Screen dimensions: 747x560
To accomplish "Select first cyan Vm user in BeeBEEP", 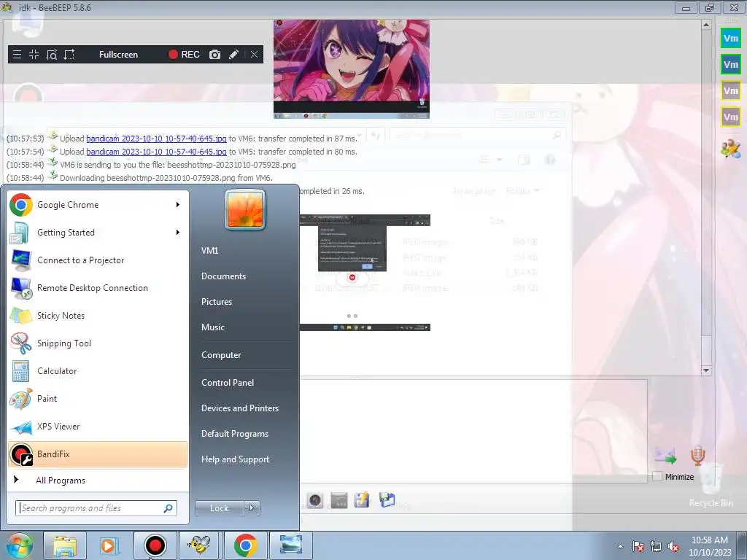I will click(730, 39).
